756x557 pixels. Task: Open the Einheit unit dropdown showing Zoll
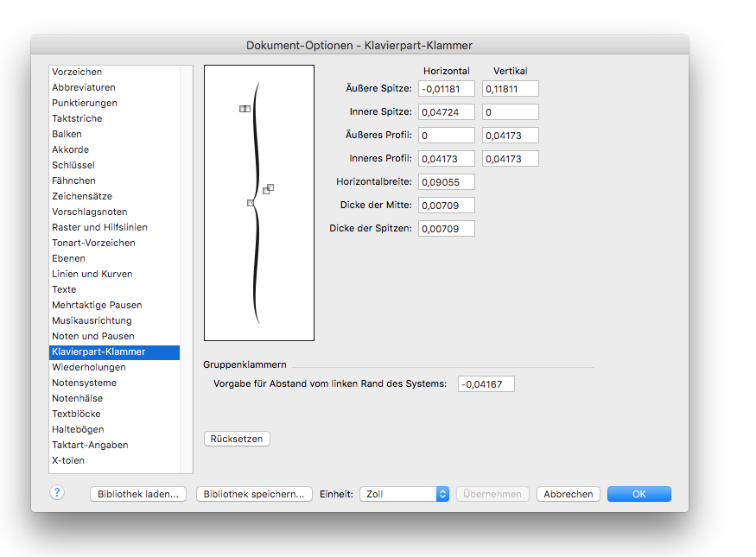point(404,494)
